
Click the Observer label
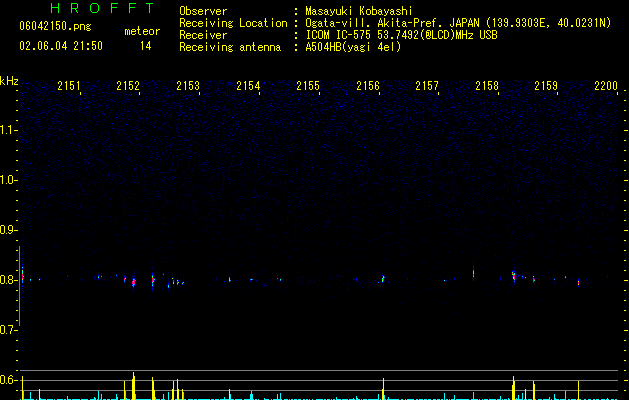click(203, 11)
